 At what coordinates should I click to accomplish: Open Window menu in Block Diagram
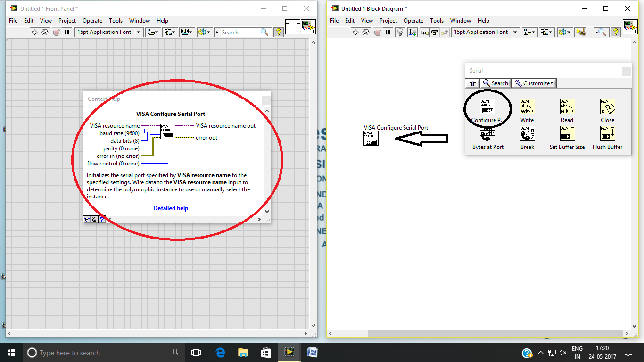click(x=461, y=21)
